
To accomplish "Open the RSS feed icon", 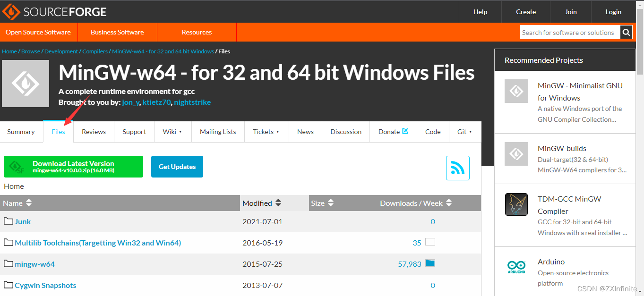I will tap(457, 168).
